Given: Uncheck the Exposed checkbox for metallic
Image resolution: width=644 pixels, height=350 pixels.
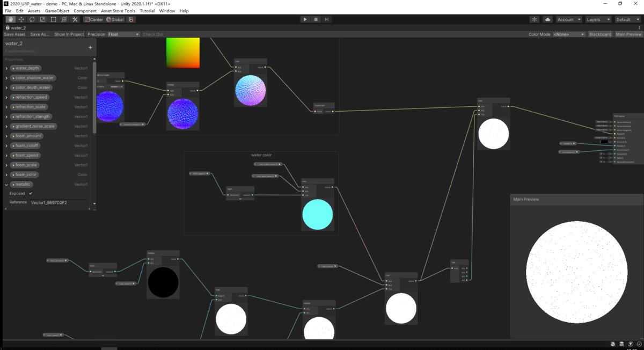Looking at the screenshot, I should (x=31, y=193).
